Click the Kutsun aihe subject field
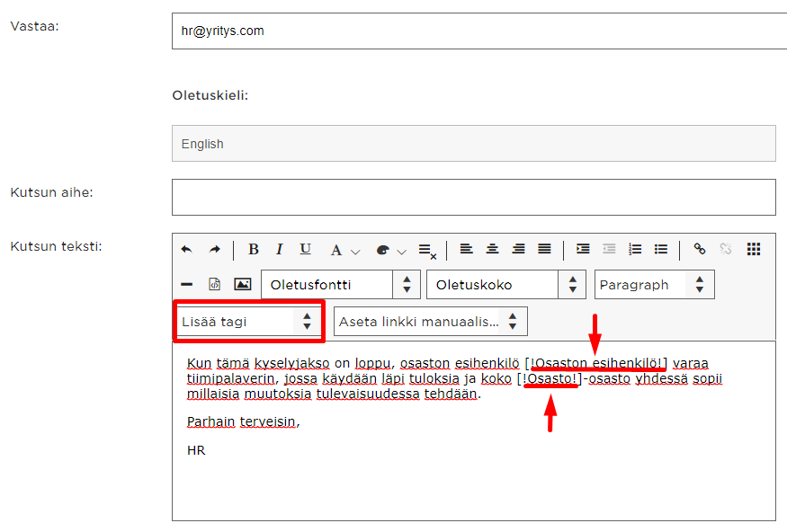The width and height of the screenshot is (787, 532). (x=474, y=197)
